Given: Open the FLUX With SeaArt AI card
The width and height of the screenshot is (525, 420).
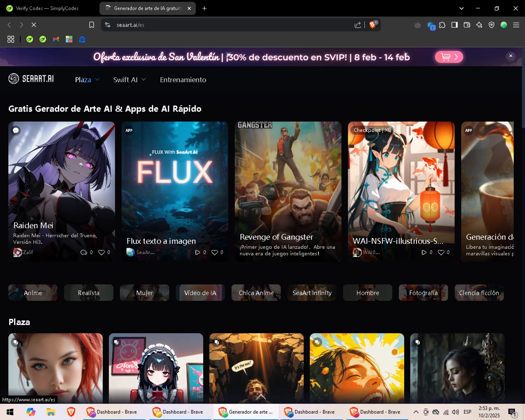Looking at the screenshot, I should coord(175,191).
